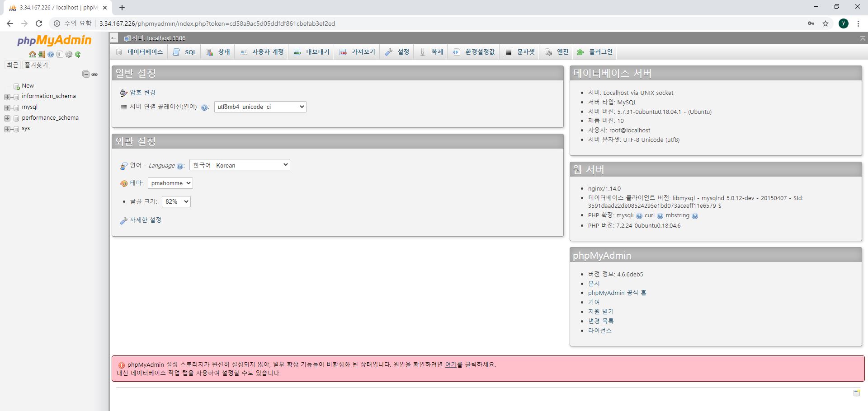Image resolution: width=868 pixels, height=411 pixels.
Task: Open the server collation dropdown
Action: (x=260, y=107)
